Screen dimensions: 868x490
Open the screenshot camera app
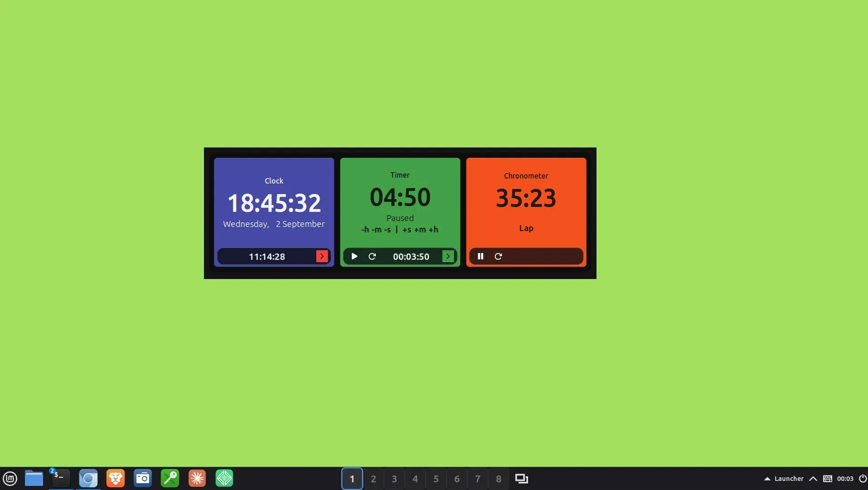(x=143, y=479)
